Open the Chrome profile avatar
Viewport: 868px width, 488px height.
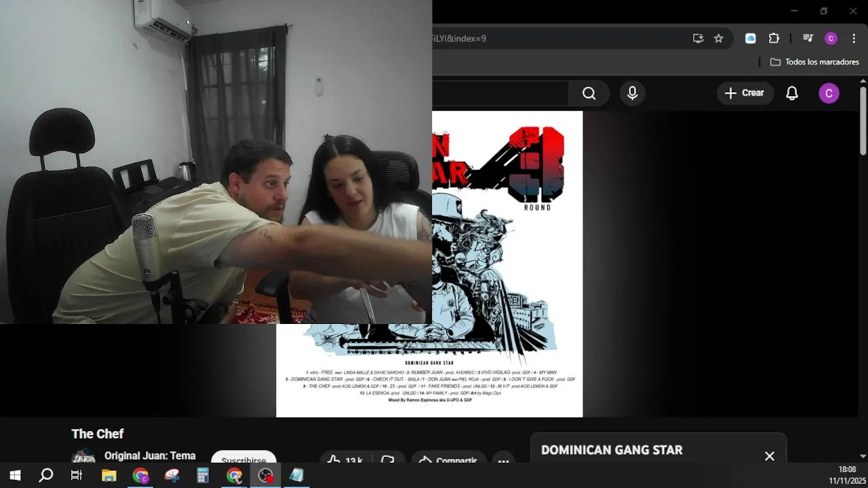click(x=831, y=39)
